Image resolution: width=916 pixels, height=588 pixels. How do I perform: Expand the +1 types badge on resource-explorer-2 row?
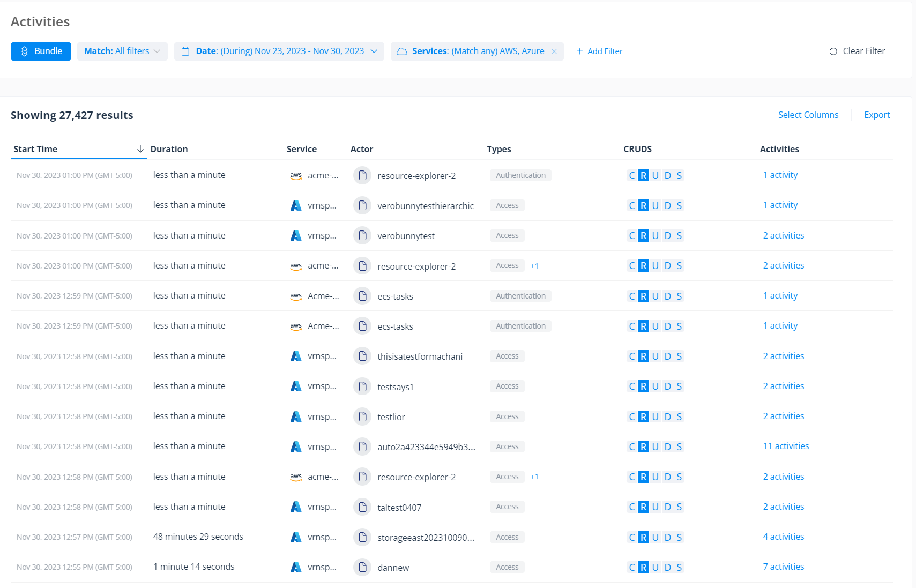click(534, 265)
